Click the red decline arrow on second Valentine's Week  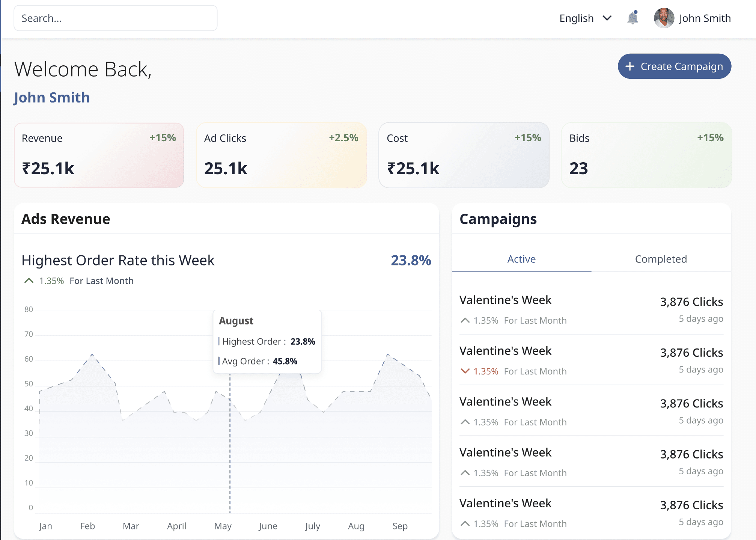(x=465, y=371)
